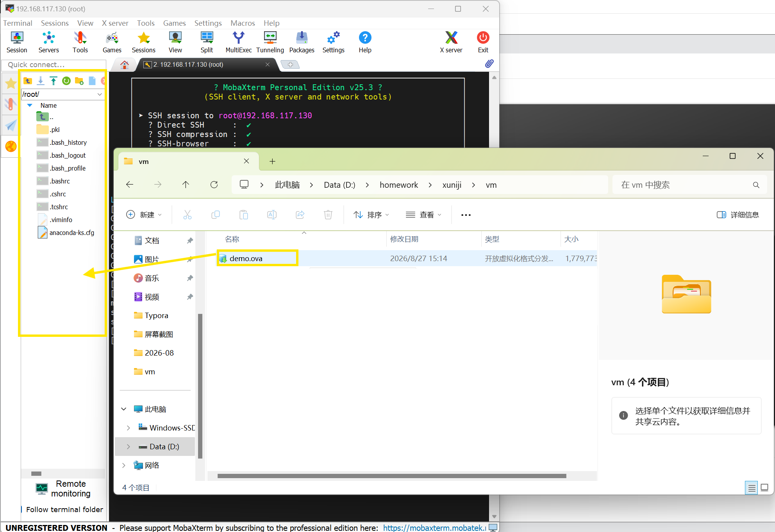The height and width of the screenshot is (532, 775).
Task: Expand the Data (D:) drive node
Action: [129, 447]
